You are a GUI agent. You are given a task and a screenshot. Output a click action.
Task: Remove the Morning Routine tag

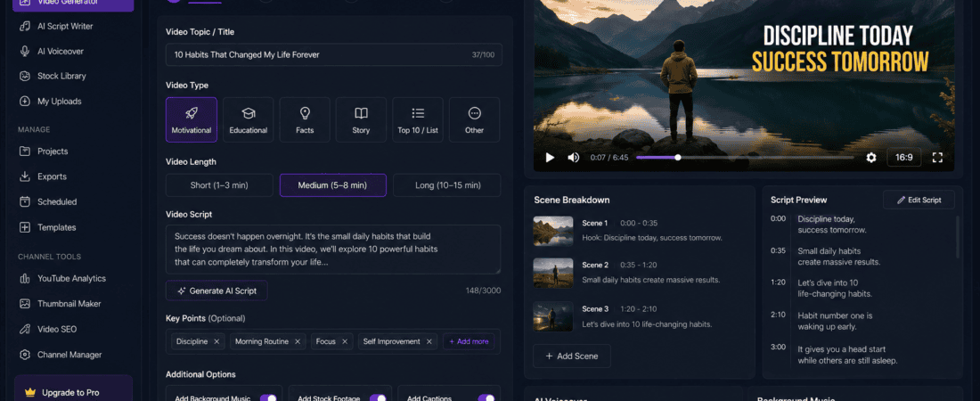tap(298, 341)
